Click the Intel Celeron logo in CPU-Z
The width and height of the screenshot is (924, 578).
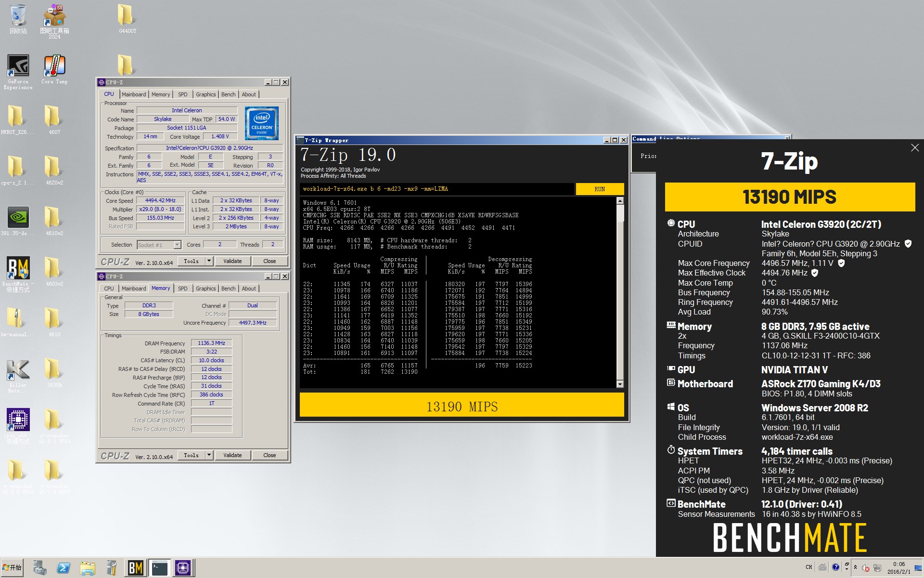coord(262,123)
